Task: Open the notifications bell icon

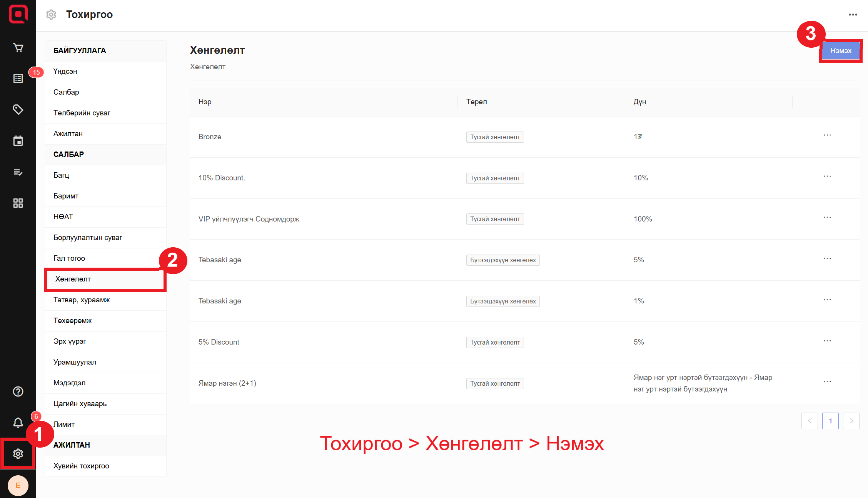Action: tap(18, 423)
